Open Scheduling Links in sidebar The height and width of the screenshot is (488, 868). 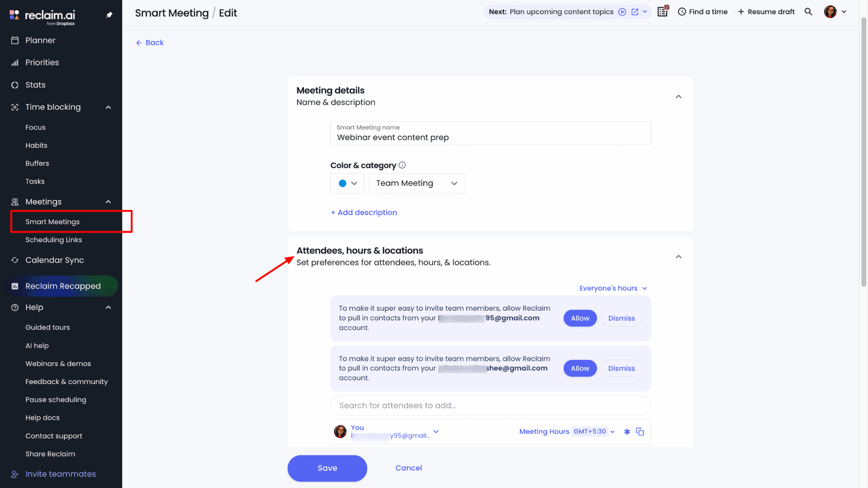[x=53, y=240]
